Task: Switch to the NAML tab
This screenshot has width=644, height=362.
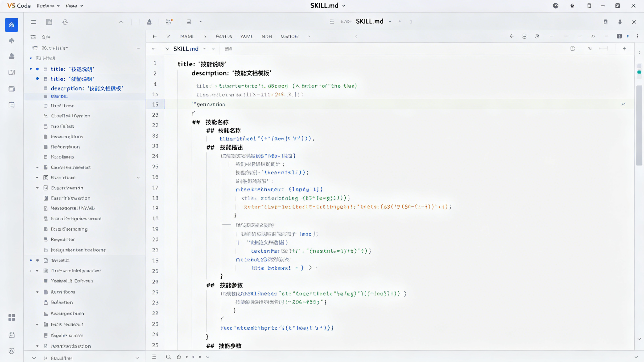Action: (187, 37)
